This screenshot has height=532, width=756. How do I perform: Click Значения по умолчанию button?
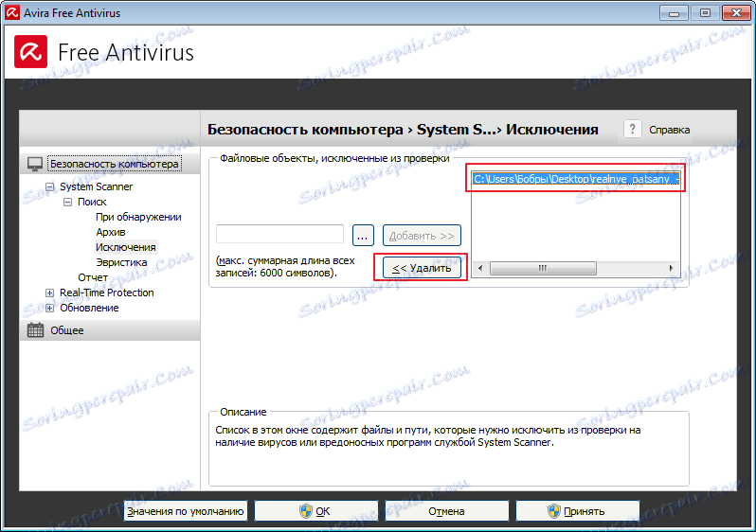coord(186,511)
